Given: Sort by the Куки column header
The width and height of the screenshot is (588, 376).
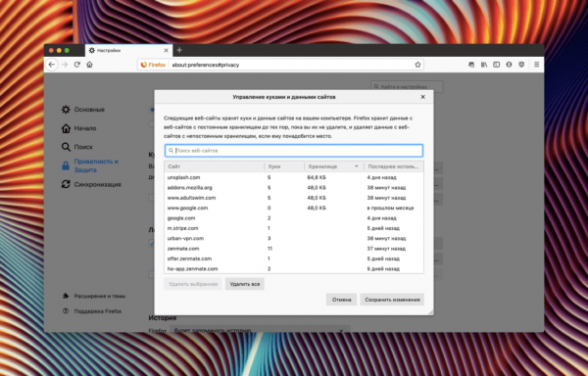Looking at the screenshot, I should (x=284, y=166).
